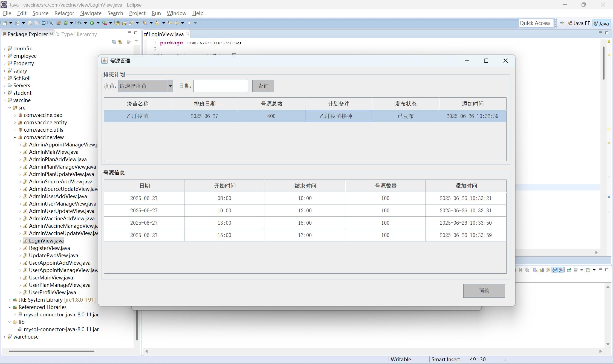The image size is (613, 364).
Task: Open the 请选择疫苗 vaccine combo box
Action: (146, 86)
